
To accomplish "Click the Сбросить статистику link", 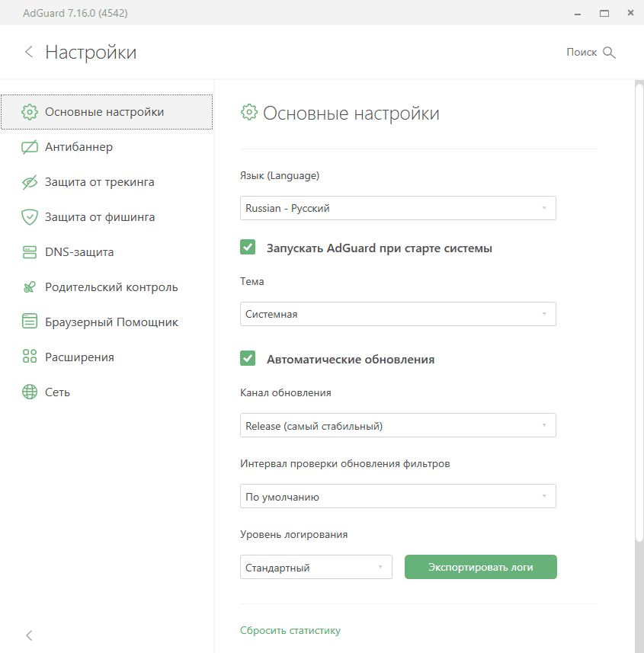I will (x=290, y=630).
